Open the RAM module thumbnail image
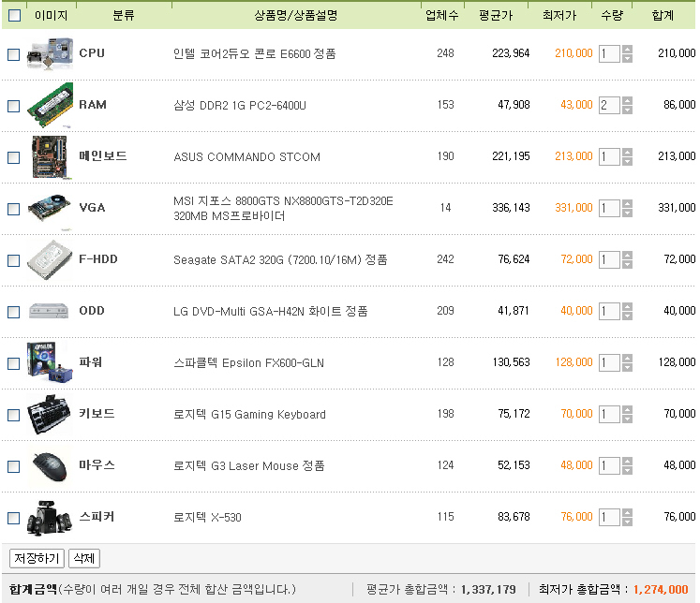The image size is (700, 603). click(x=50, y=105)
